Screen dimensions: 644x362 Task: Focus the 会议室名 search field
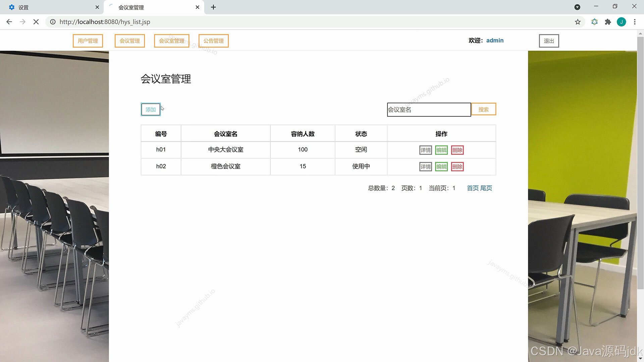pyautogui.click(x=429, y=110)
